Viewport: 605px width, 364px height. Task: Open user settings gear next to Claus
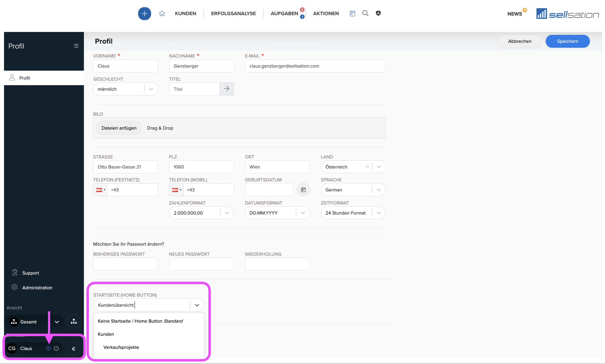(48, 348)
